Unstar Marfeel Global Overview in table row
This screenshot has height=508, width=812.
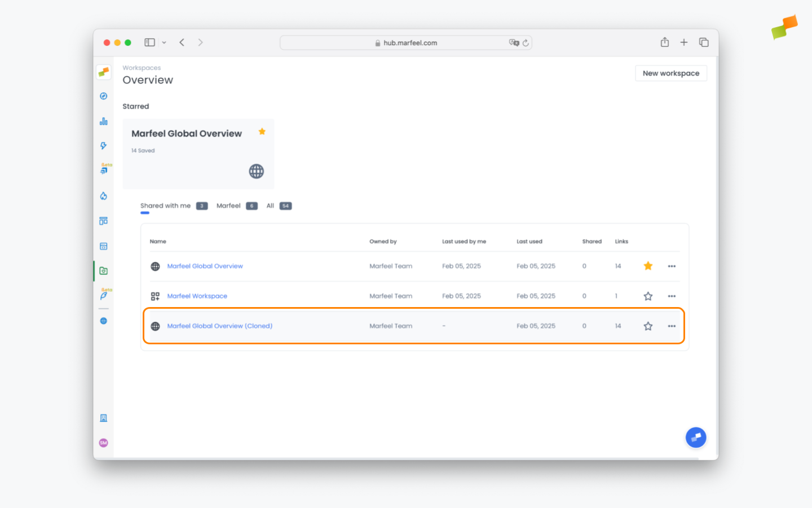pos(648,266)
